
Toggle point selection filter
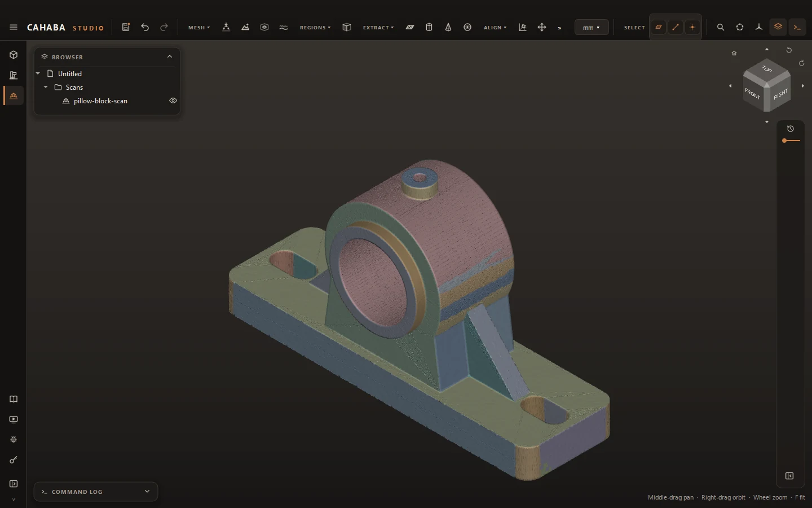692,27
